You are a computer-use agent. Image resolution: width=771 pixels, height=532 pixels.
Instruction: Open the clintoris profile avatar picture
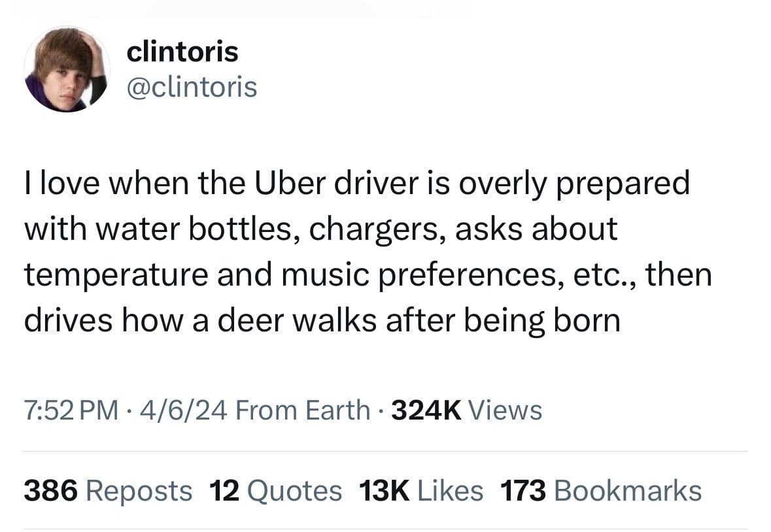(x=65, y=69)
